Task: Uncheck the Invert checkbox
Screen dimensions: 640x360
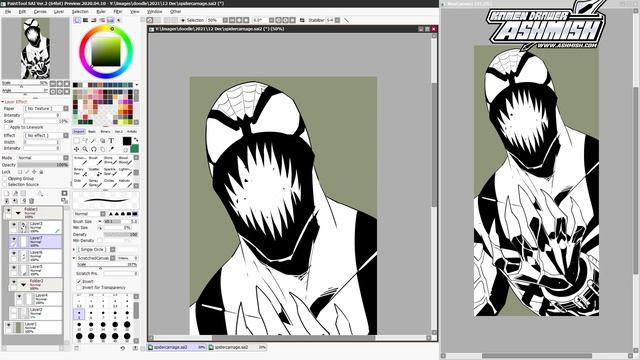Action: coord(79,282)
